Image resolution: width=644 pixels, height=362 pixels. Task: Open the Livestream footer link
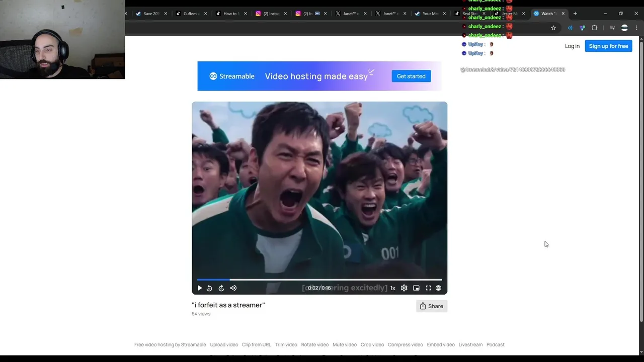pyautogui.click(x=470, y=345)
